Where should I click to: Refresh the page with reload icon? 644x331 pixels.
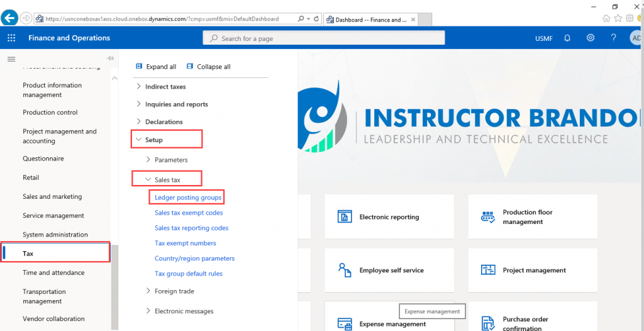click(x=316, y=19)
